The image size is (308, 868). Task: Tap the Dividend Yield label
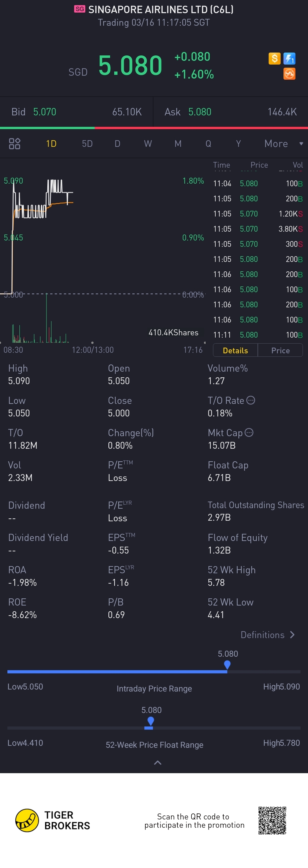tap(38, 538)
